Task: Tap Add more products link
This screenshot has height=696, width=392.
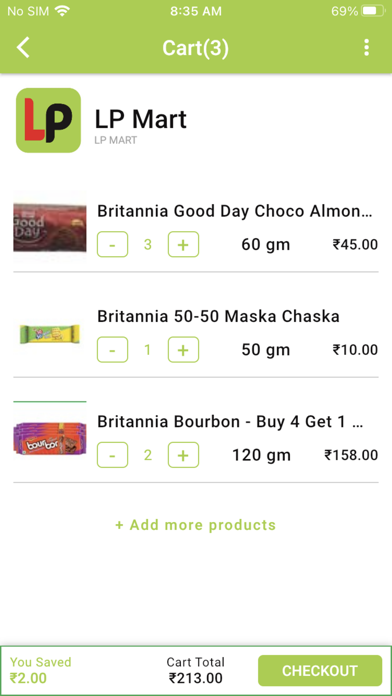Action: click(196, 525)
